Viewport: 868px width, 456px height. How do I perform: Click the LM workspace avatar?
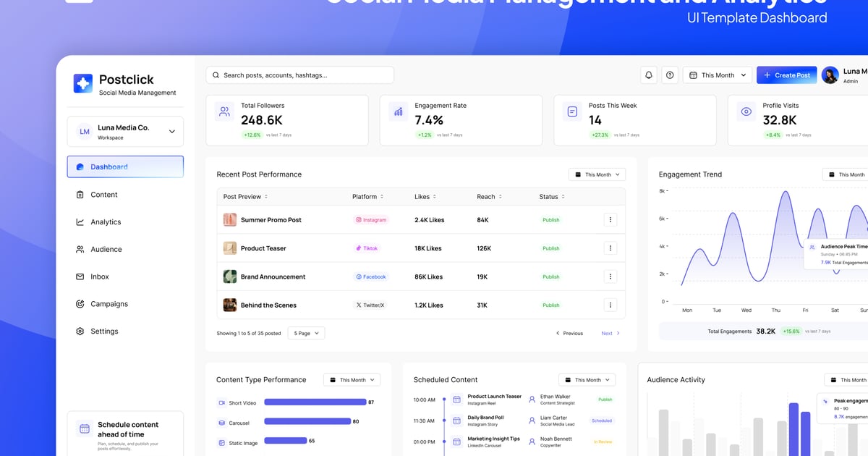[x=85, y=132]
